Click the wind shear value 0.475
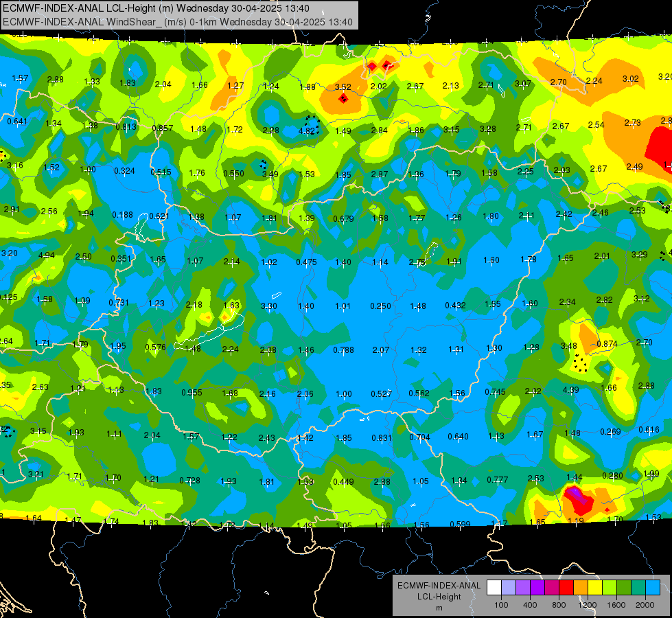The width and height of the screenshot is (672, 618). click(306, 262)
